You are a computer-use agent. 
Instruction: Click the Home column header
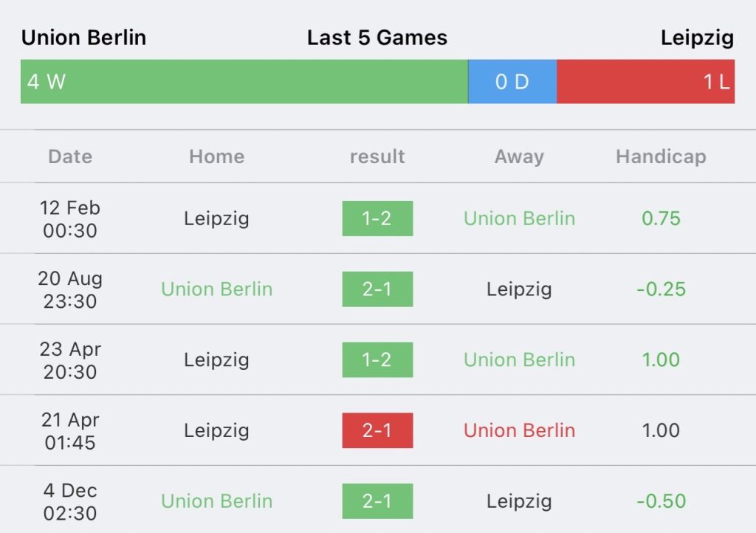pos(217,157)
